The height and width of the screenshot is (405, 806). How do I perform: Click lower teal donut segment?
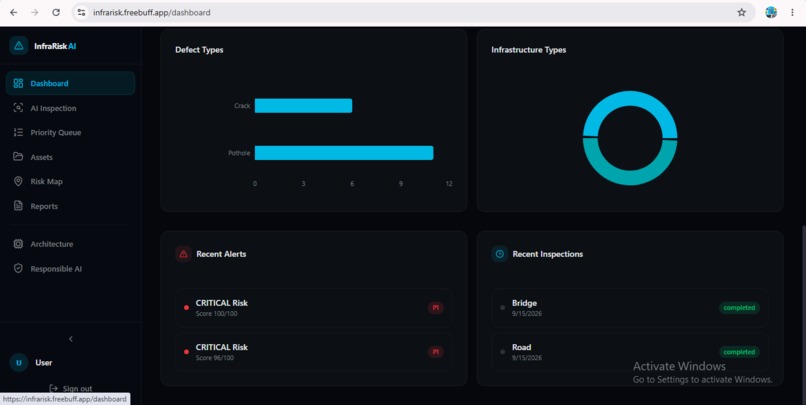[630, 177]
